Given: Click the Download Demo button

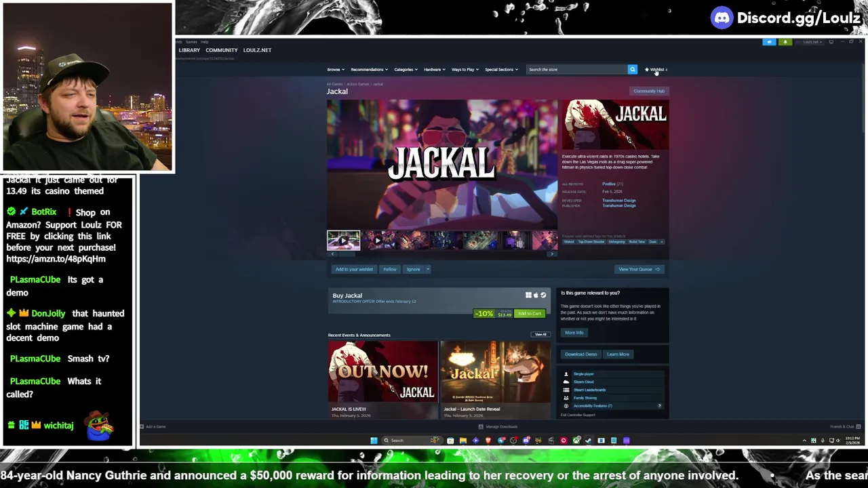Looking at the screenshot, I should 581,354.
